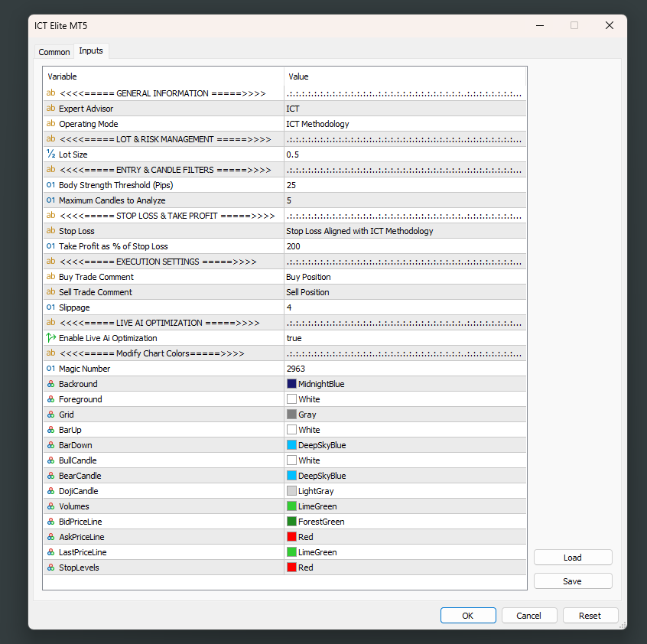This screenshot has height=644, width=647.
Task: Open the Red swatch for AskPriceLine
Action: (291, 536)
